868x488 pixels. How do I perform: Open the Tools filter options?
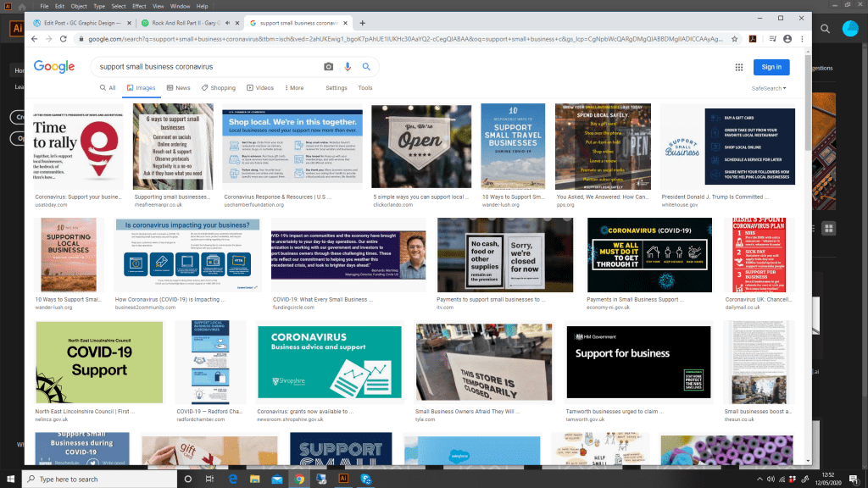364,88
